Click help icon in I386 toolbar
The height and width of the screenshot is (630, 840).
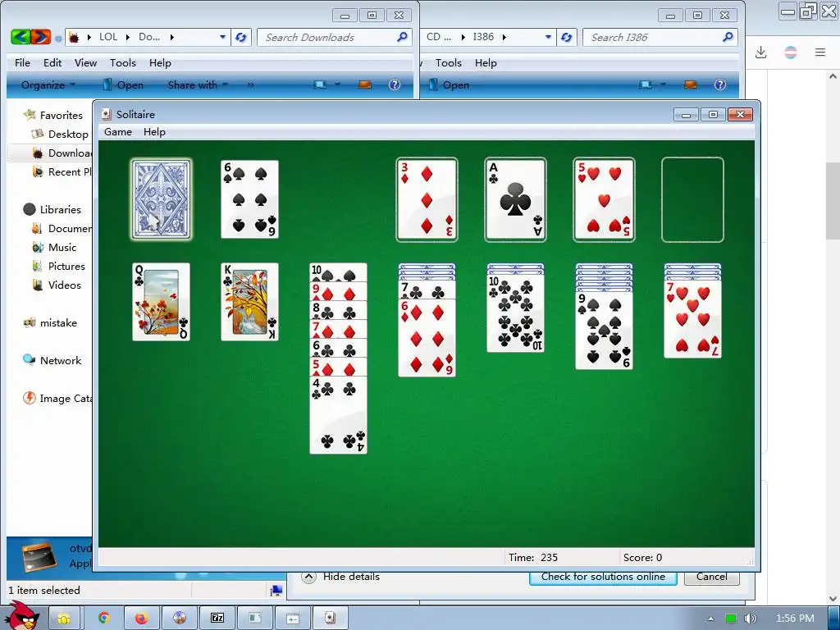720,84
